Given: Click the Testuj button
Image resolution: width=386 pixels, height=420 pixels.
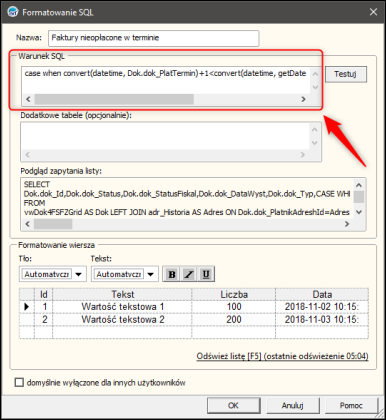Looking at the screenshot, I should point(346,74).
